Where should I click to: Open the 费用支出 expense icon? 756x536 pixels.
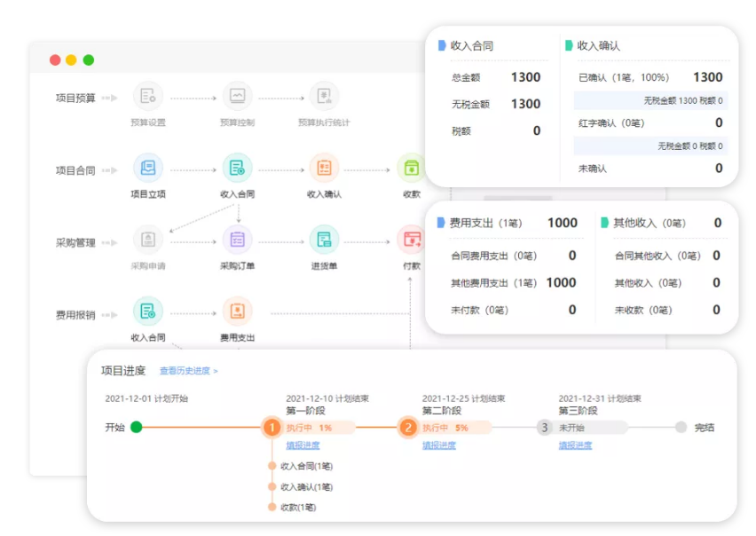[x=237, y=311]
